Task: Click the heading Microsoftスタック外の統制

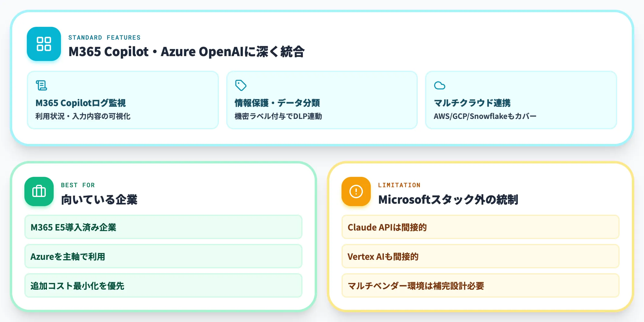Action: click(x=448, y=200)
